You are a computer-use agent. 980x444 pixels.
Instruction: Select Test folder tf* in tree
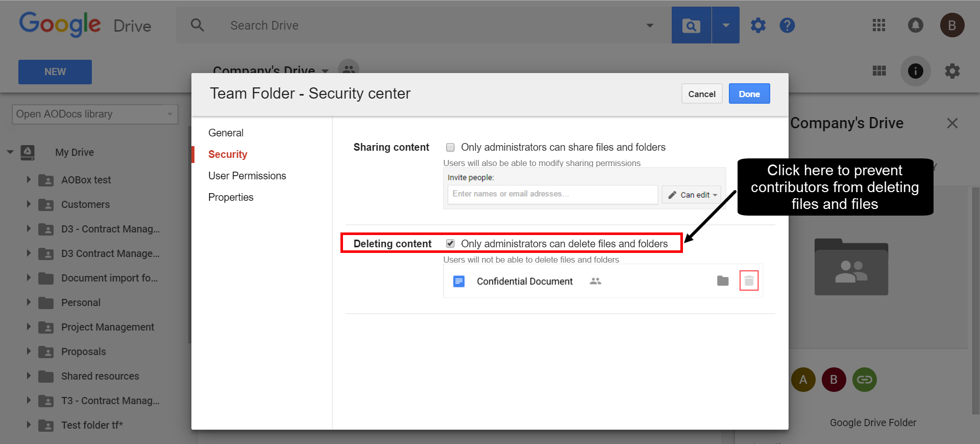tap(92, 425)
